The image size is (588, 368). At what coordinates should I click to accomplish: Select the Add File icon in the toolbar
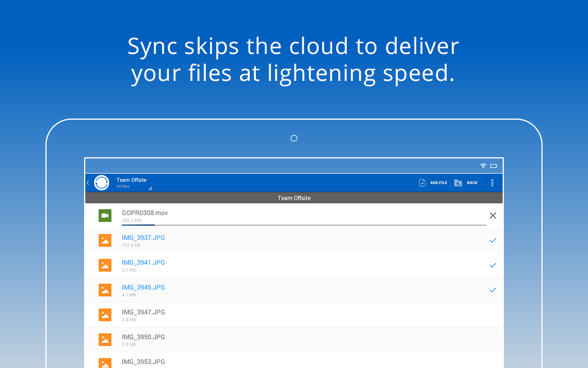coord(422,183)
